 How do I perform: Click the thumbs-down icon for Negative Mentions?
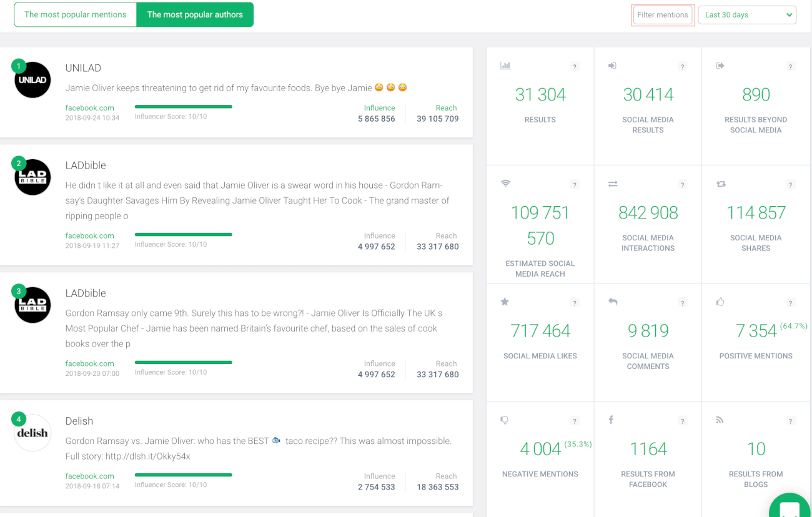505,420
